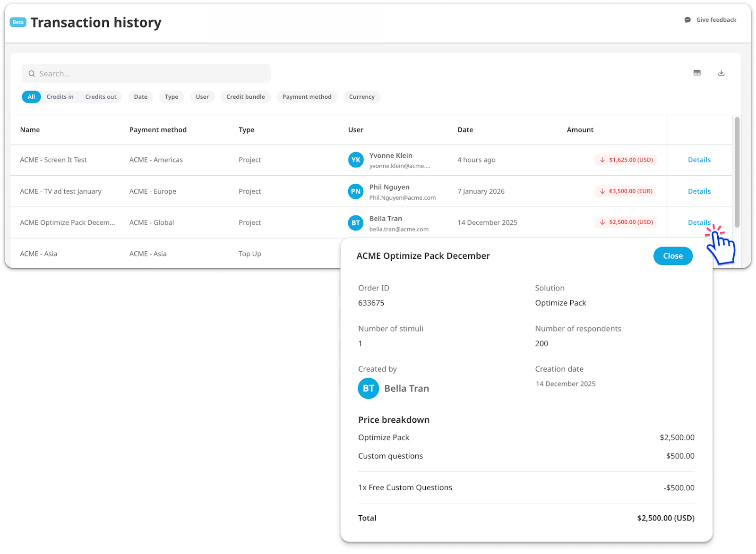Click the Custom questions $500.00 price
This screenshot has height=554, width=756.
click(x=680, y=456)
